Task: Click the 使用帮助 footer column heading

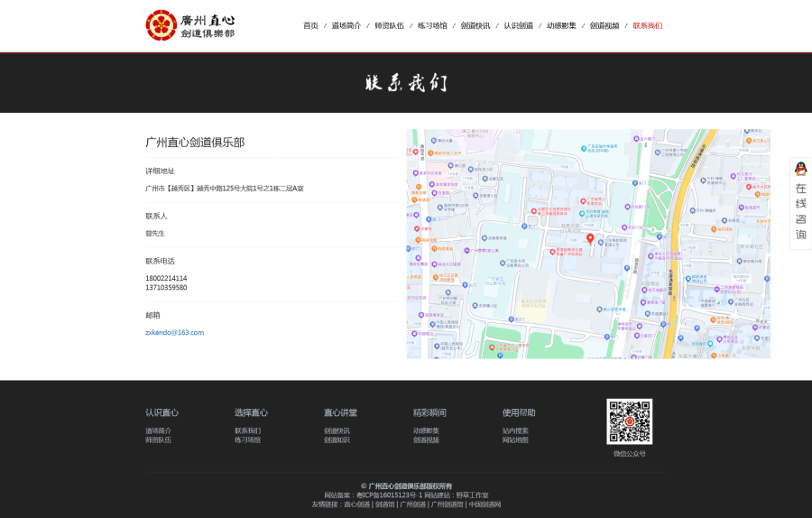Action: (519, 412)
